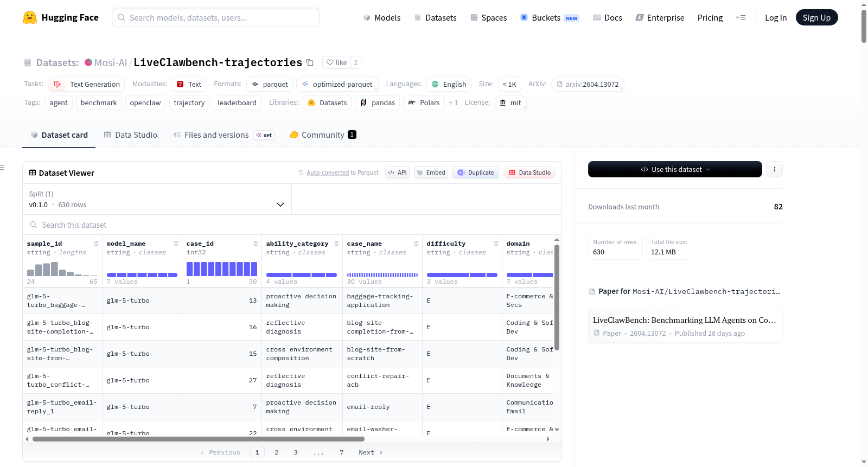The image size is (868, 467).
Task: Select the parquet format tag
Action: tap(270, 84)
